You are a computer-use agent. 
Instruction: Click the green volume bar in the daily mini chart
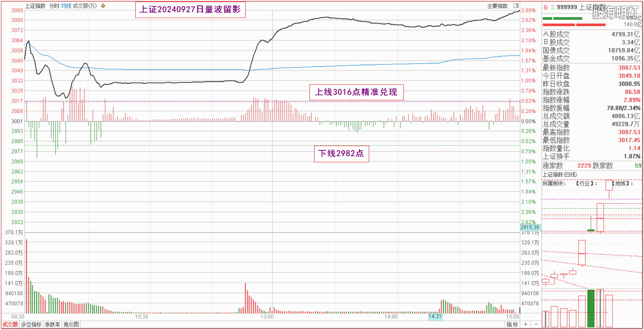click(591, 308)
